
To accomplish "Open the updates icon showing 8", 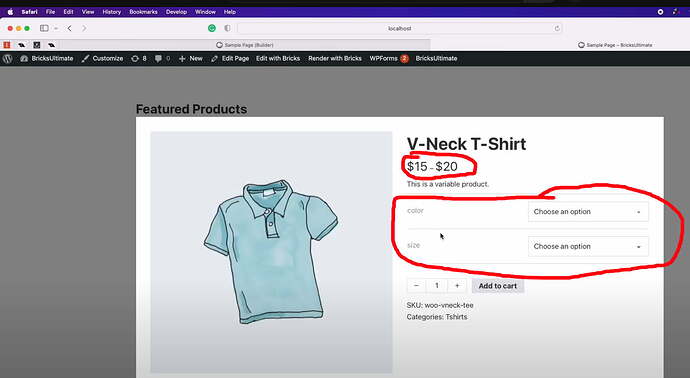I will (x=138, y=59).
